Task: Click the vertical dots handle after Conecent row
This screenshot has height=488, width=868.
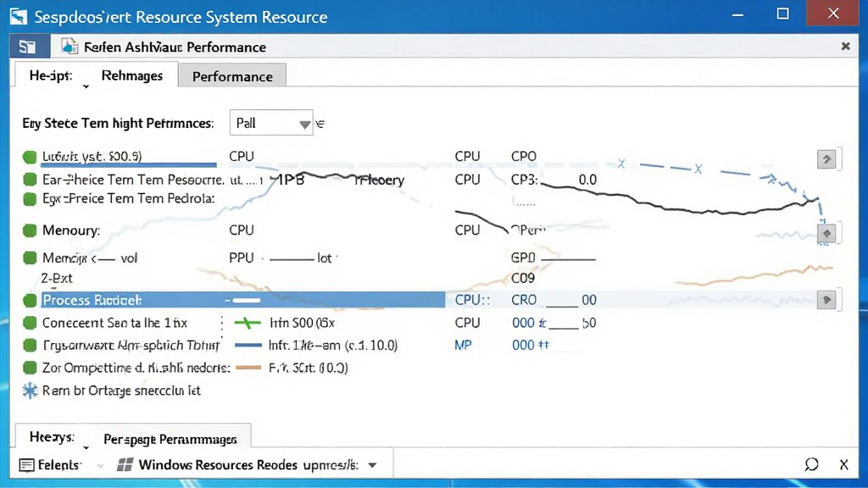Action: (x=222, y=326)
